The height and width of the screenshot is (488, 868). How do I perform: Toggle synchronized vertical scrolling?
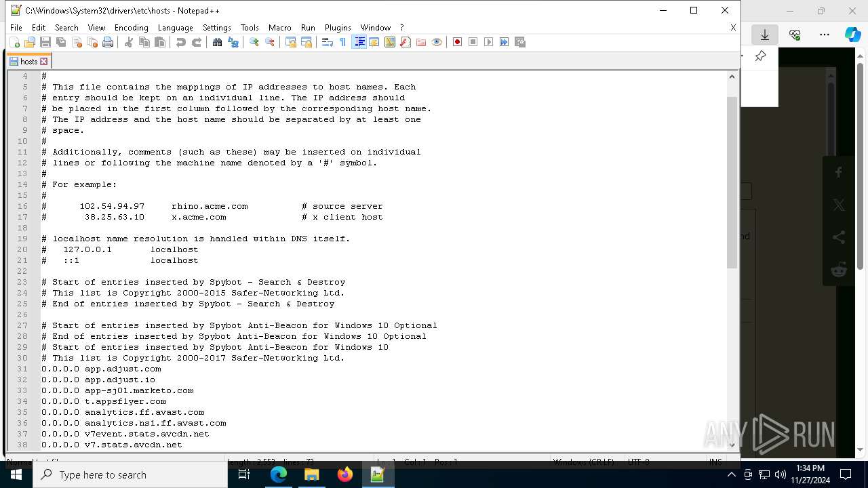pos(291,42)
